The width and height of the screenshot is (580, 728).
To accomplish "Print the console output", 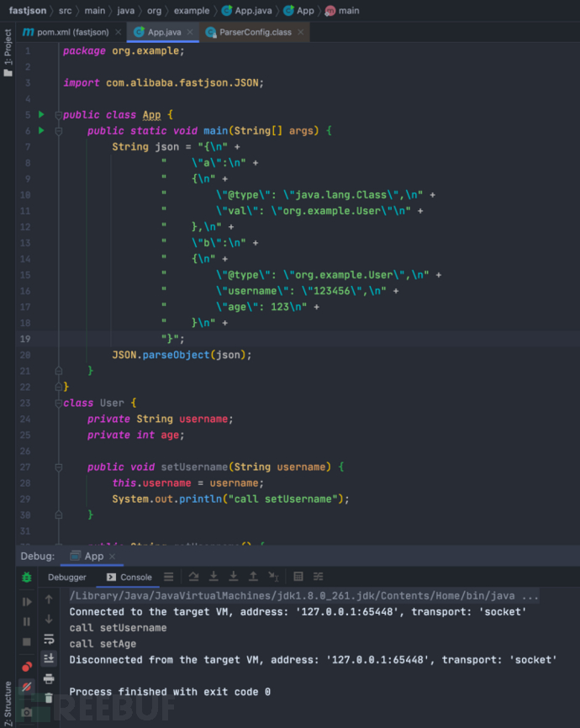I will click(49, 678).
